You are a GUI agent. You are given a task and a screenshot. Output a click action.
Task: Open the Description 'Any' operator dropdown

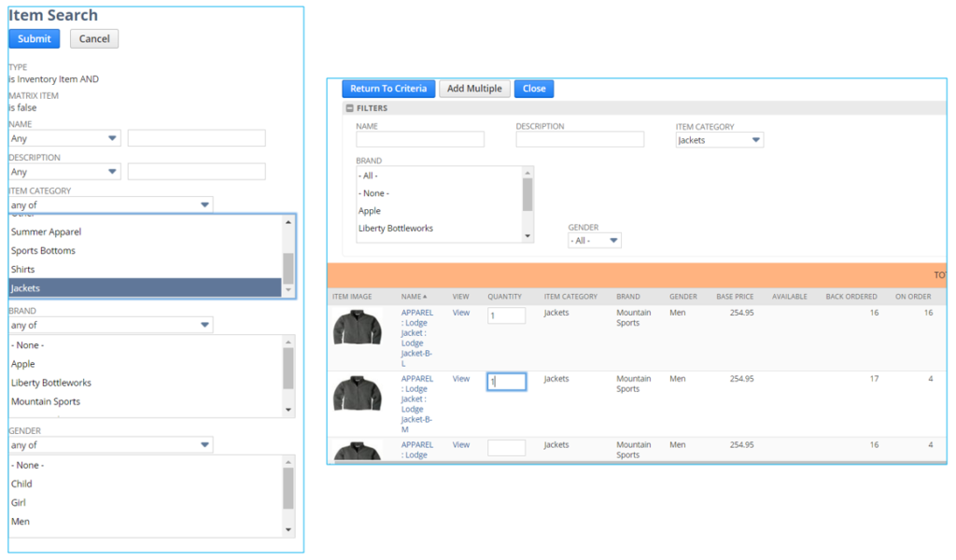tap(64, 172)
